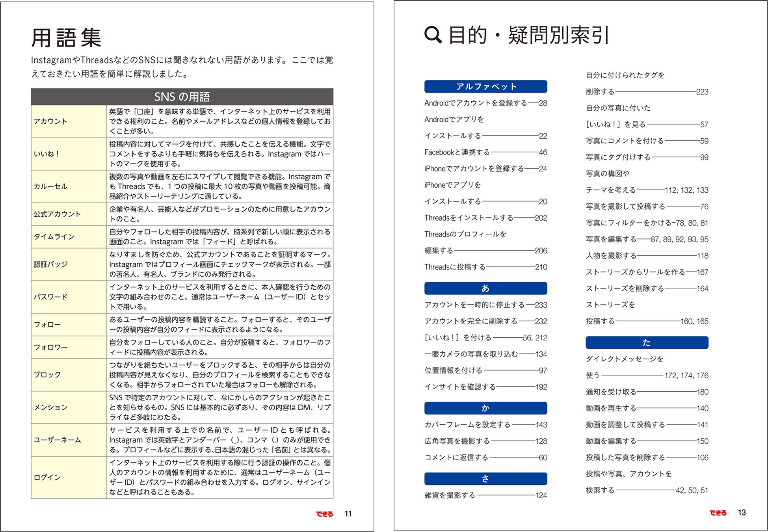768x532 pixels.
Task: Select the アルファベット section header
Action: 485,87
